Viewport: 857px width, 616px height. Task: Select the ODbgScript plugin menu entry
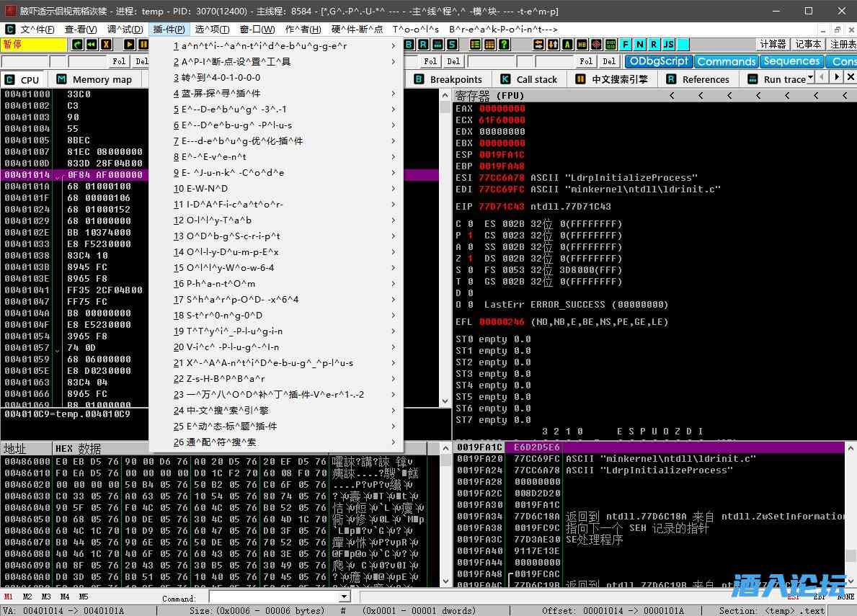(x=231, y=236)
